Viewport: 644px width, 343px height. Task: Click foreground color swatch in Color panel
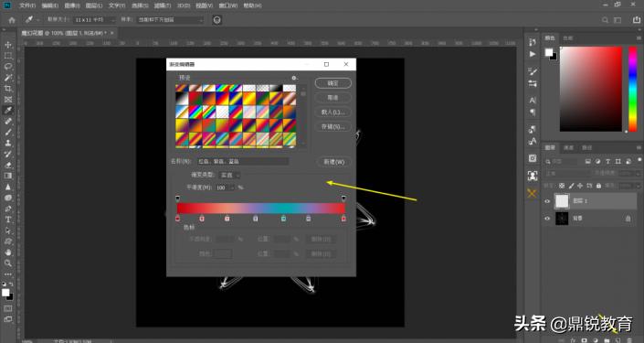point(549,52)
